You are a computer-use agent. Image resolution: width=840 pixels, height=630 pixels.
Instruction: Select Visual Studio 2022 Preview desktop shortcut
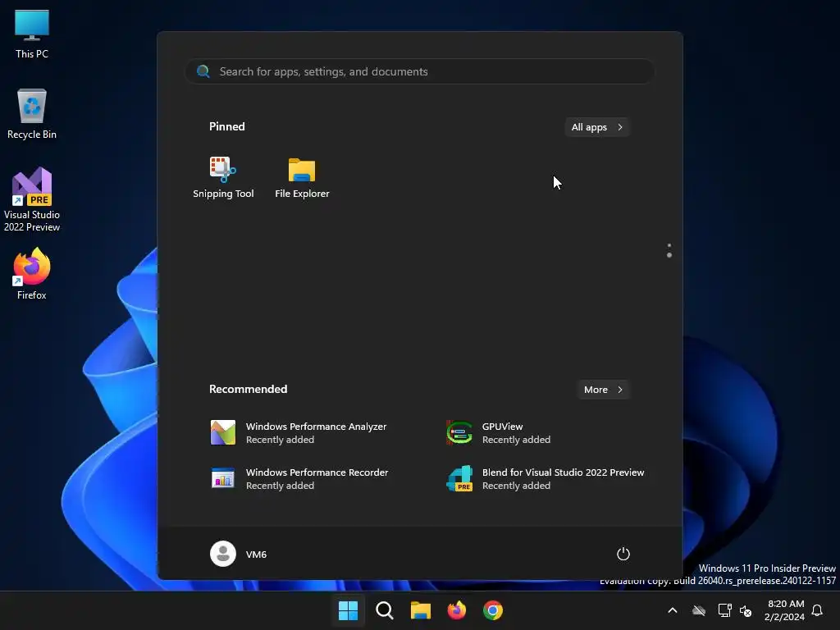click(32, 199)
